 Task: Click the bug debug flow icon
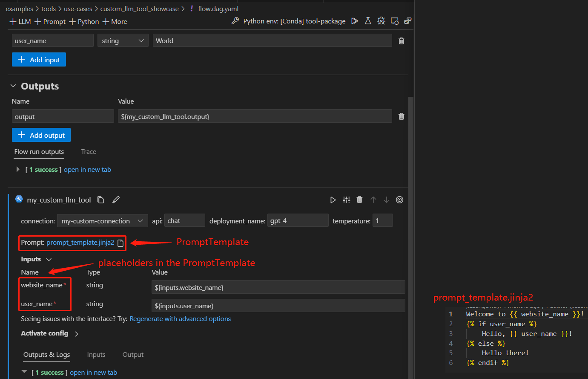pyautogui.click(x=381, y=21)
